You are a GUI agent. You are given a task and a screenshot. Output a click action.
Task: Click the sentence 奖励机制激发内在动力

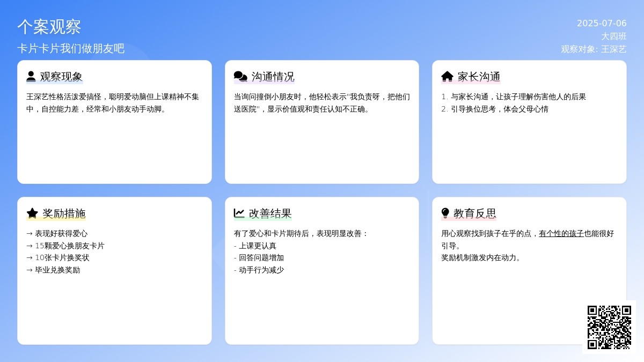[x=481, y=257]
